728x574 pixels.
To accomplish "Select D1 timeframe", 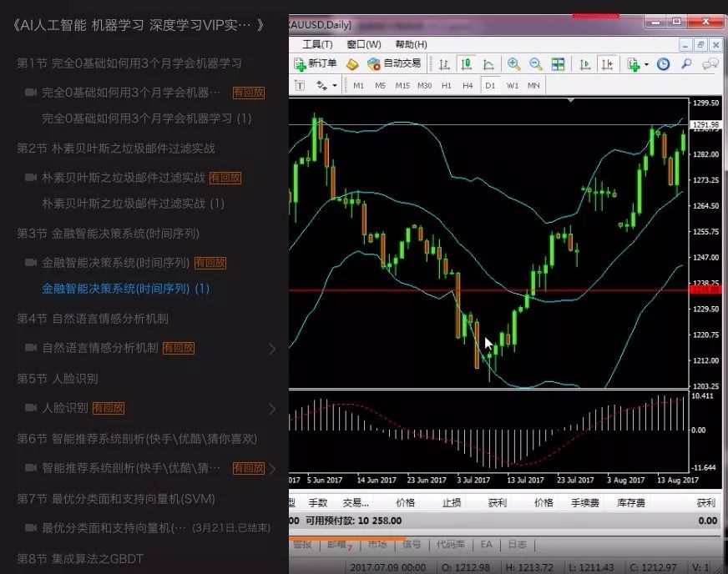I will (490, 85).
